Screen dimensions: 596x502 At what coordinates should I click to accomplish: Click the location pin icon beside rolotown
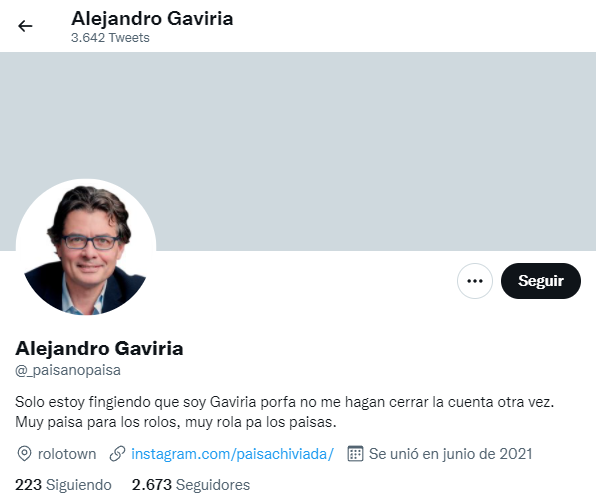coord(24,454)
